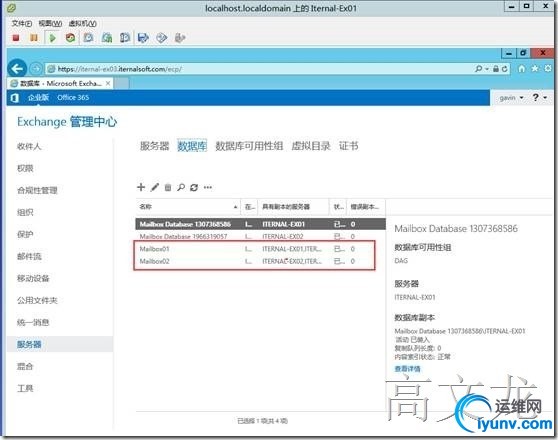Viewport: 558px width, 440px height.
Task: Refresh the database list icon
Action: point(194,187)
